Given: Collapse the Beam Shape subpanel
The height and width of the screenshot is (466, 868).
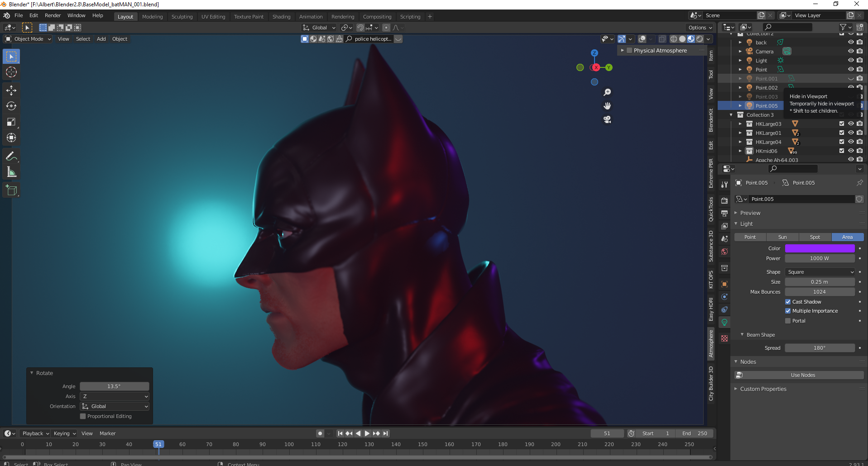Looking at the screenshot, I should coord(742,335).
